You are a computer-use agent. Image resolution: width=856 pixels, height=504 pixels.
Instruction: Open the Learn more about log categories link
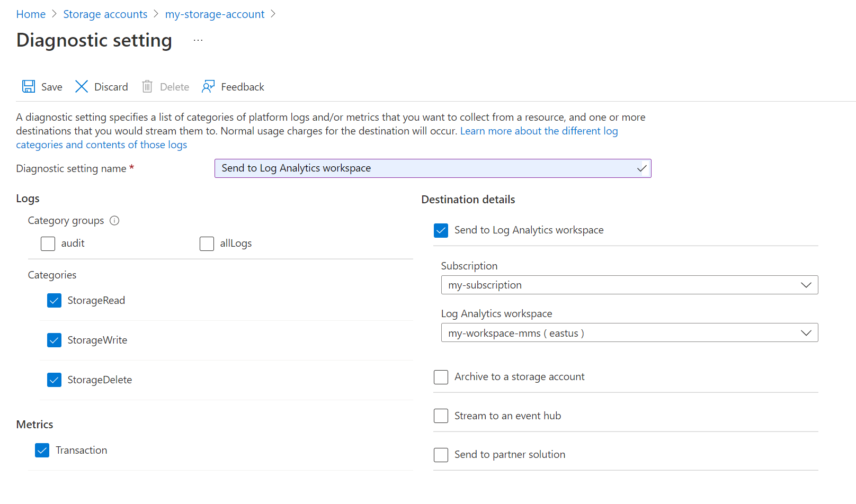click(x=539, y=131)
